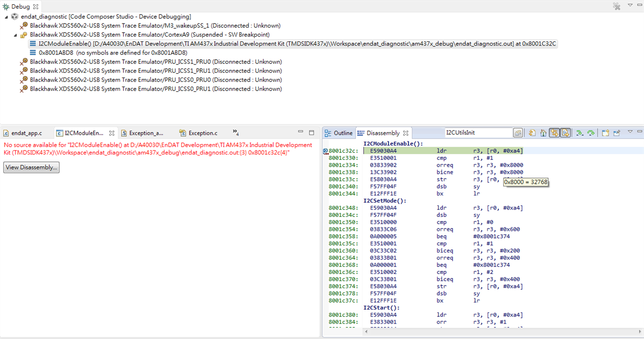Collapse the CortexA9 emulator node
Image resolution: width=644 pixels, height=339 pixels.
[16, 35]
